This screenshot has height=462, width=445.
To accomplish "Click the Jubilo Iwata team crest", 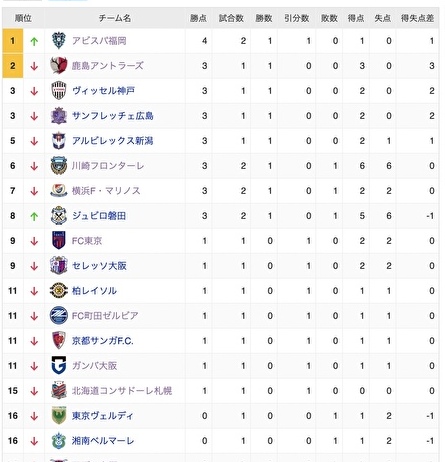I will (59, 216).
